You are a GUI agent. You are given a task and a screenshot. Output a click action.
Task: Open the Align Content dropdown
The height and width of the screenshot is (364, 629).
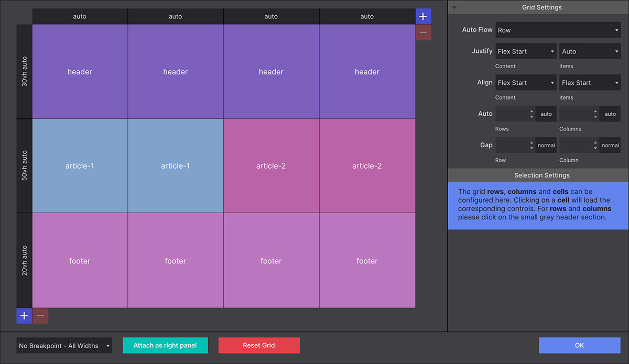(526, 83)
